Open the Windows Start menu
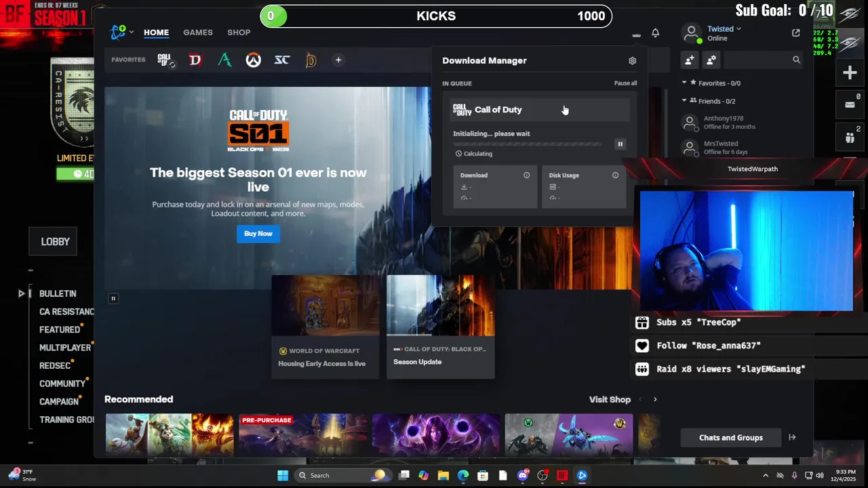Viewport: 868px width, 488px height. click(283, 476)
